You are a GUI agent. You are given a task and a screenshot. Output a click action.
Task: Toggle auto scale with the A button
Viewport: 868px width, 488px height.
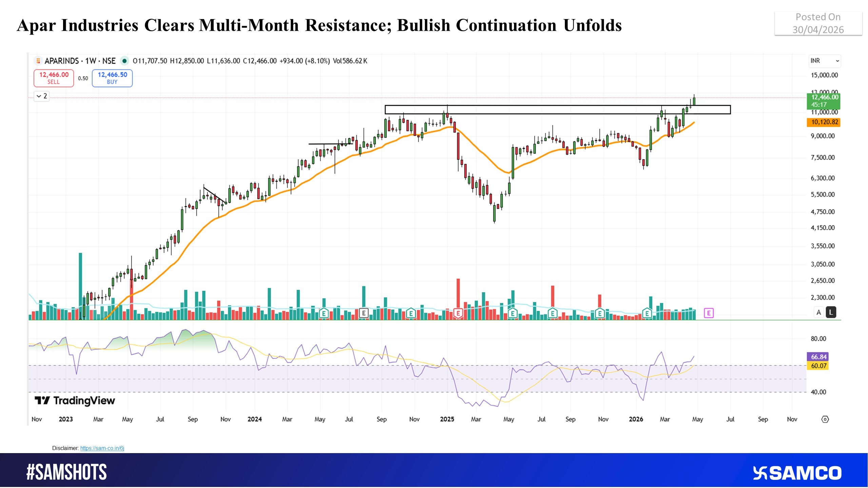pos(819,312)
